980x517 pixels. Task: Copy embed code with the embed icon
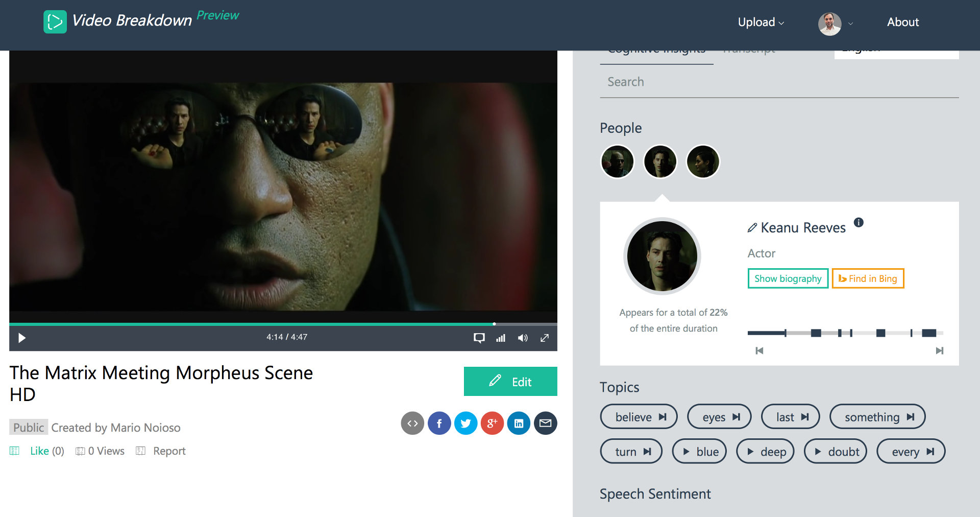click(412, 423)
